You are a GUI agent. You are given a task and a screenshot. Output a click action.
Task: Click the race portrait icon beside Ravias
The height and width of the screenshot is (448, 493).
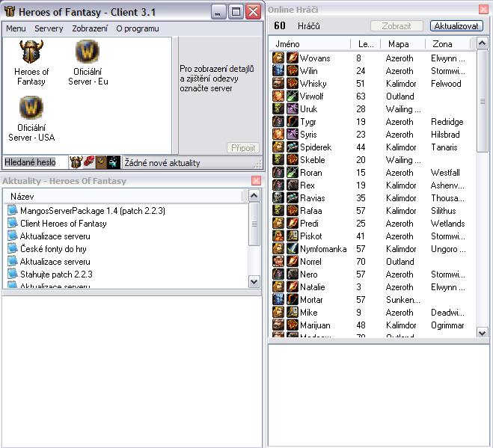(x=278, y=197)
